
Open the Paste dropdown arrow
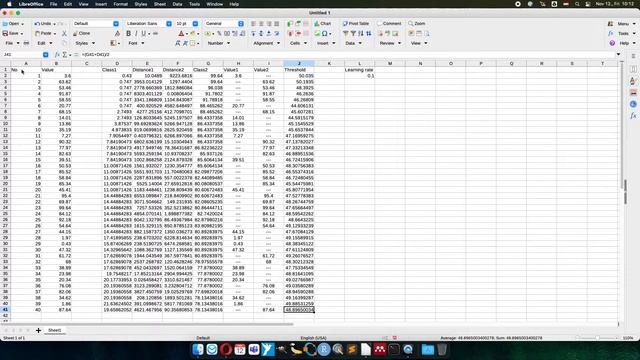55,33
